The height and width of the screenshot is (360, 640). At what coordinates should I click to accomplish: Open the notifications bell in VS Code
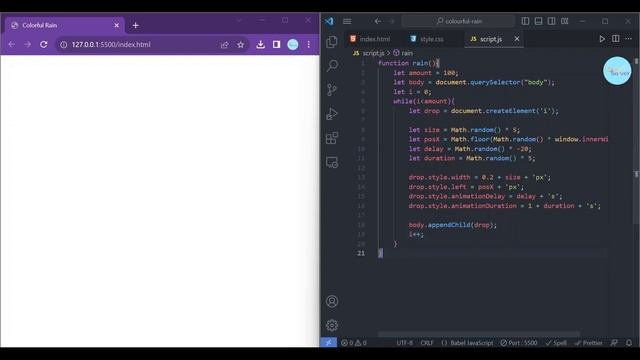coord(629,343)
